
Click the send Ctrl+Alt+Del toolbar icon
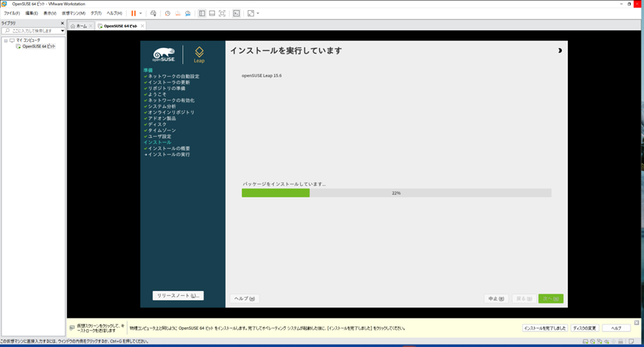tap(153, 13)
